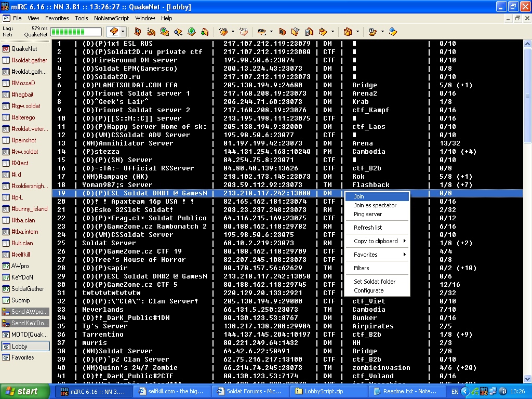Switch to the #MossaD channel
The width and height of the screenshot is (532, 399).
pos(25,83)
